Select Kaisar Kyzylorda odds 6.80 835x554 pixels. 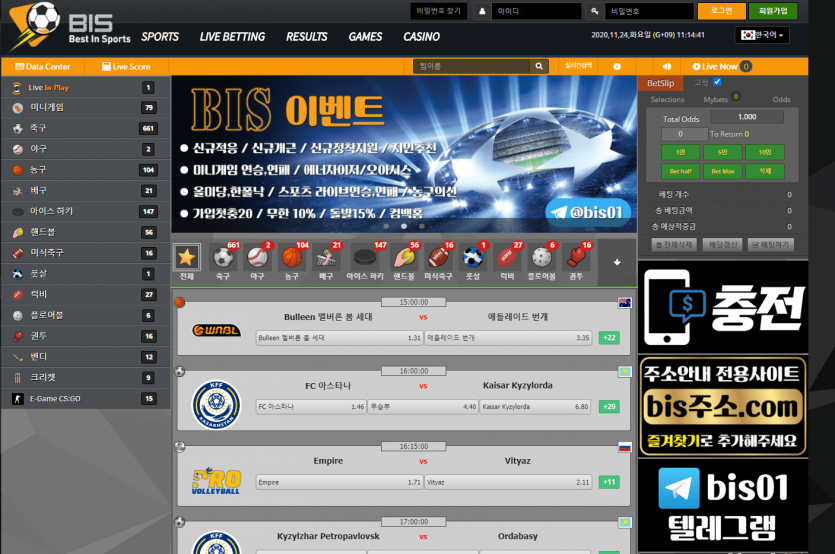coord(535,406)
